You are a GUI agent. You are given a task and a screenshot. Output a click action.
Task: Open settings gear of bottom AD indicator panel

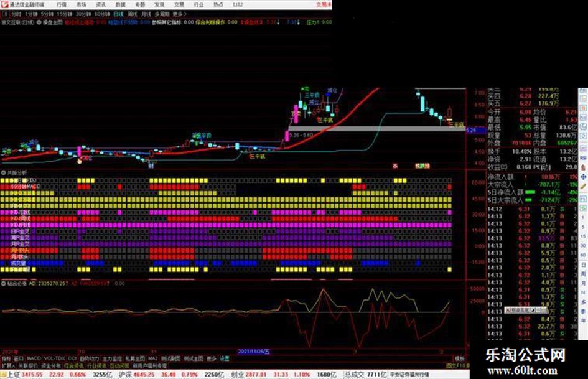(3, 284)
